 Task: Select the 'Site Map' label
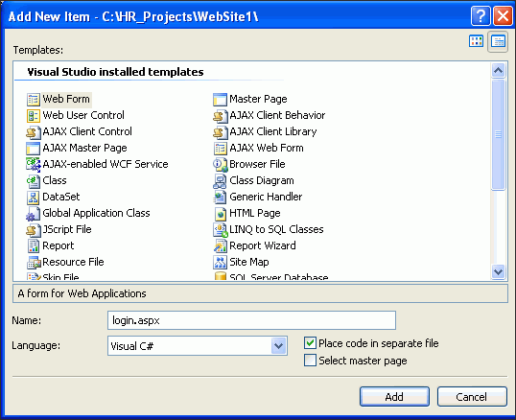click(249, 262)
